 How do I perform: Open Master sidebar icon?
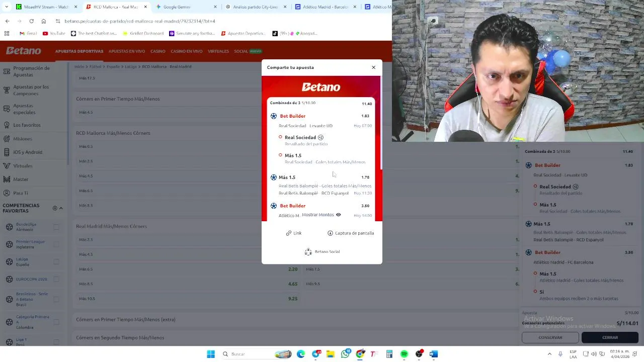(7, 179)
